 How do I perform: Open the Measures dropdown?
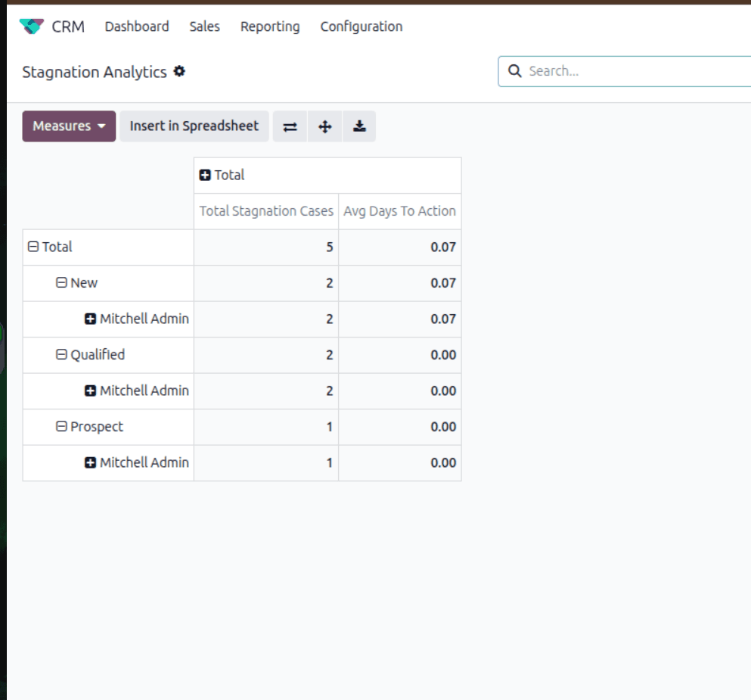pyautogui.click(x=69, y=126)
